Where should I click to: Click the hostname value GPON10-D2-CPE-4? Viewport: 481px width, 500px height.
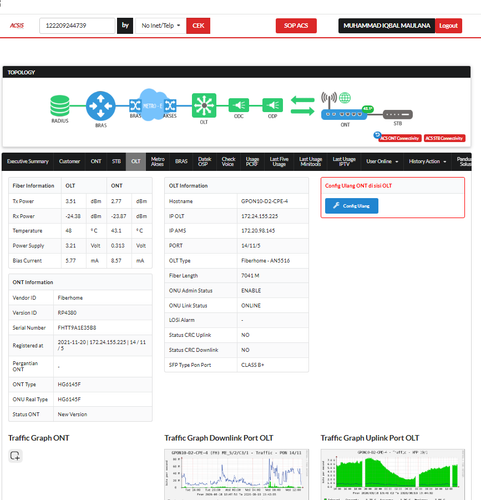coord(264,201)
